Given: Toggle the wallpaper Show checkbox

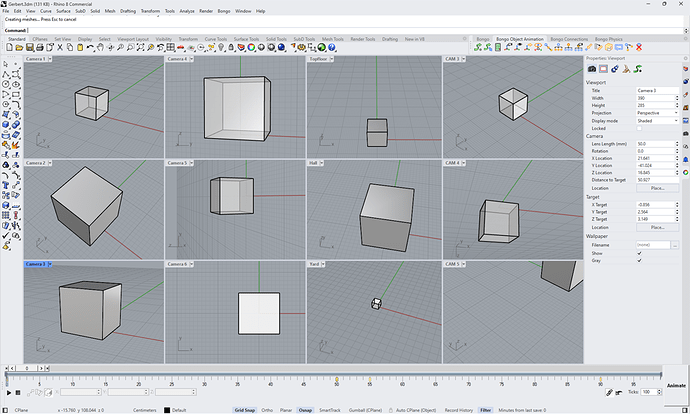Looking at the screenshot, I should 640,252.
